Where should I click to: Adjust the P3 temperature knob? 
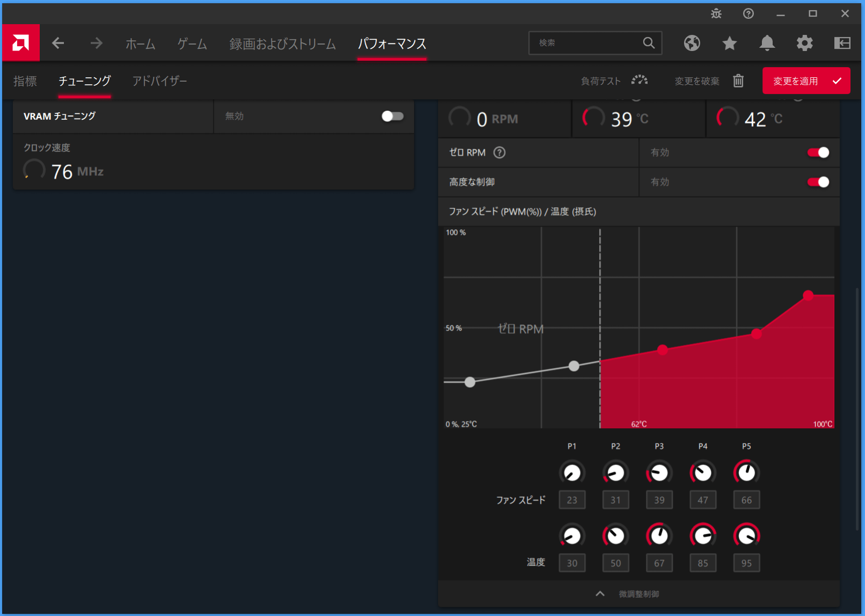659,535
